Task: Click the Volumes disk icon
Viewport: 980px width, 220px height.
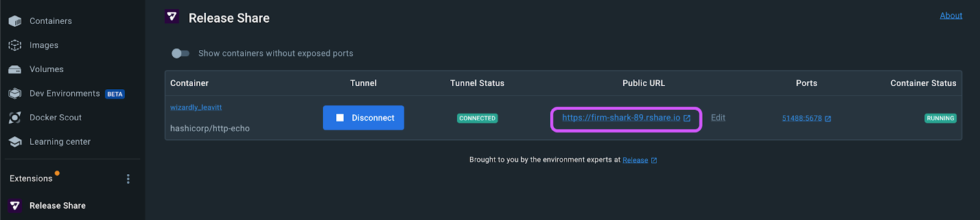Action: pos(15,69)
